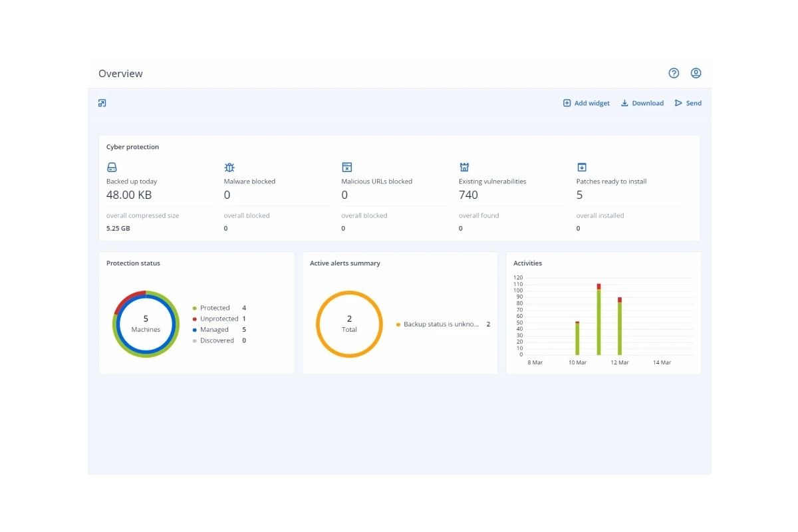Click the Add widget button
Screen dimensions: 798x532
click(x=587, y=103)
